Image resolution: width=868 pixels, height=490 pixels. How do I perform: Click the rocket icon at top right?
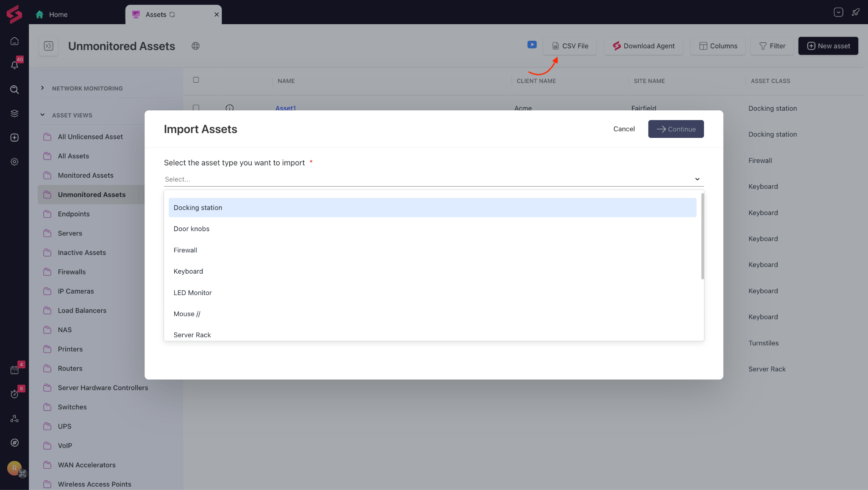tap(856, 12)
